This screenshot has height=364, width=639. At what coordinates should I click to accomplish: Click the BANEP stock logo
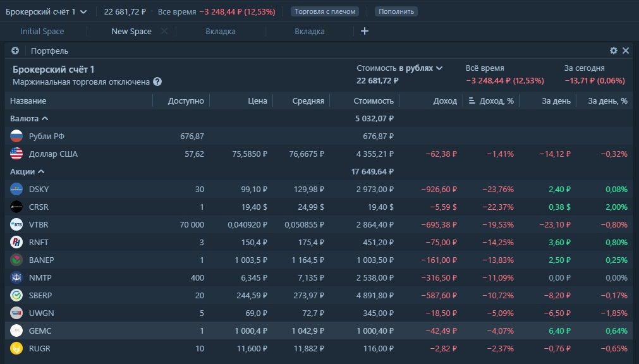(x=16, y=260)
